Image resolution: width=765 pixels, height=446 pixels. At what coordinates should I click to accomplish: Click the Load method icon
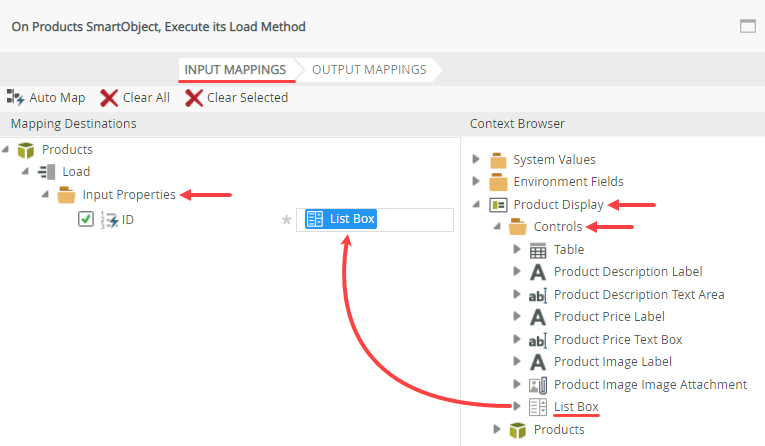click(x=47, y=172)
